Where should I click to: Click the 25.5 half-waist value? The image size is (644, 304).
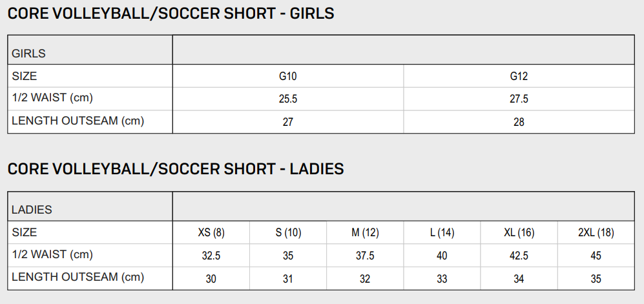288,99
